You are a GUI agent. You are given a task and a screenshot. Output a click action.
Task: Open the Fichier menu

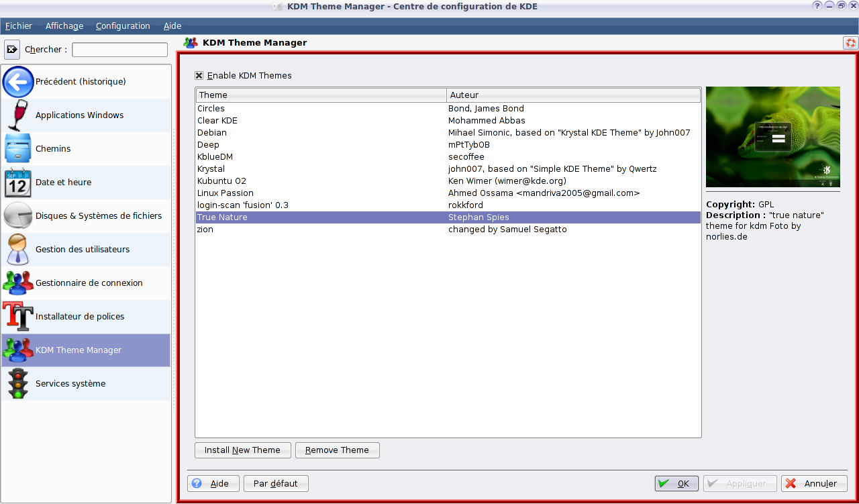tap(19, 26)
